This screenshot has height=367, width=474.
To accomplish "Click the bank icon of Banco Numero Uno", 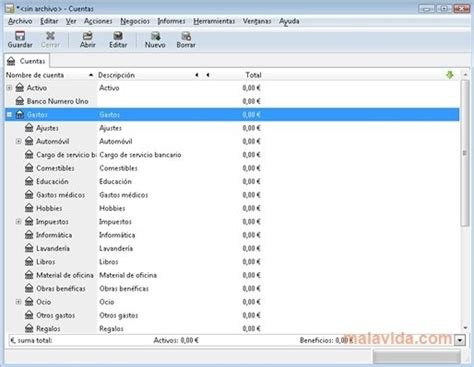I will (20, 101).
